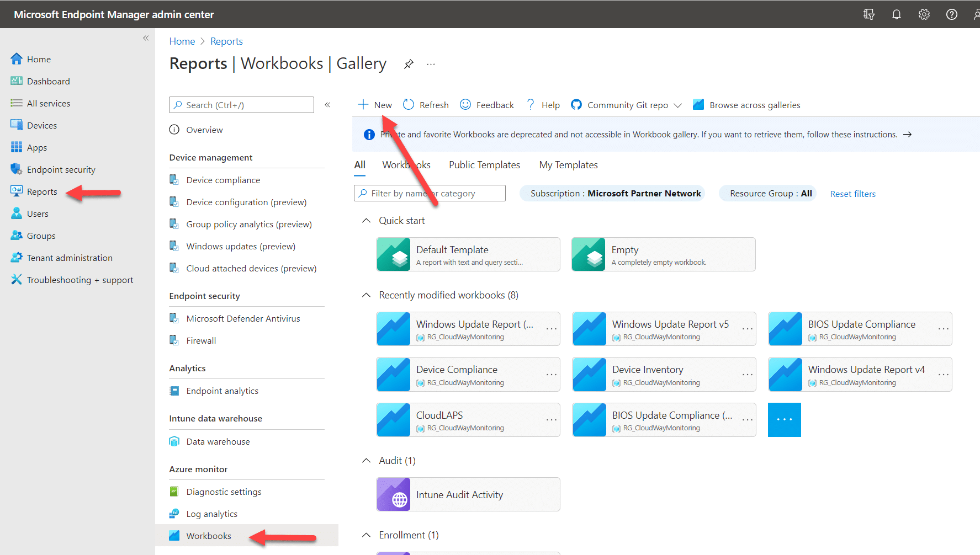The image size is (980, 555).
Task: Open the My Templates tab
Action: [x=568, y=164]
